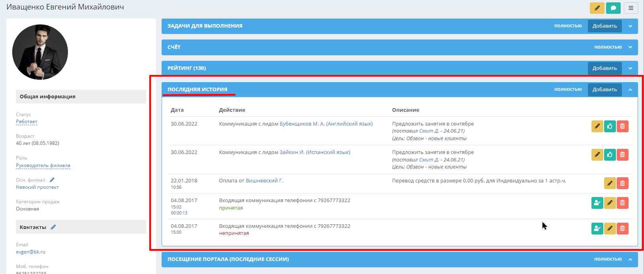Click pencil icon next to Контакты heading

[x=53, y=227]
